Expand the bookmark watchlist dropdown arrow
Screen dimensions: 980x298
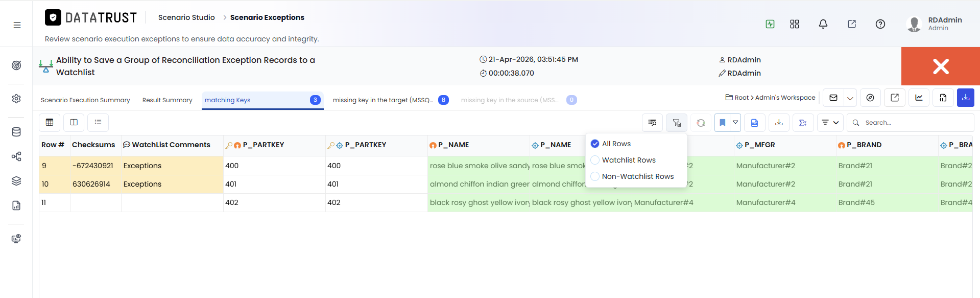coord(735,123)
